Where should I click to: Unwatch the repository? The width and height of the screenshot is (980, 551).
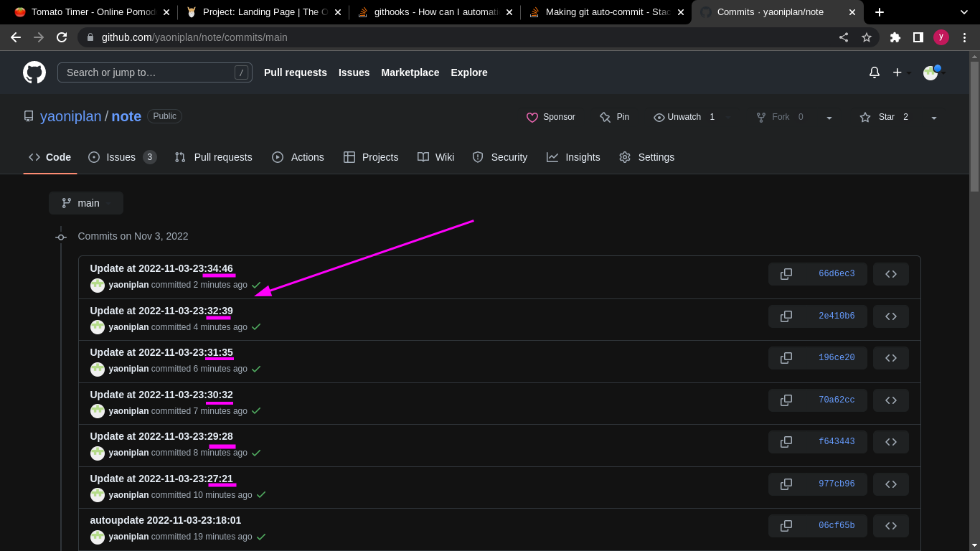684,117
